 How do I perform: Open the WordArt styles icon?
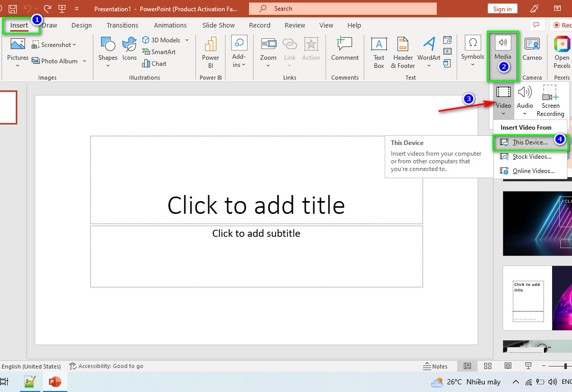click(x=429, y=44)
